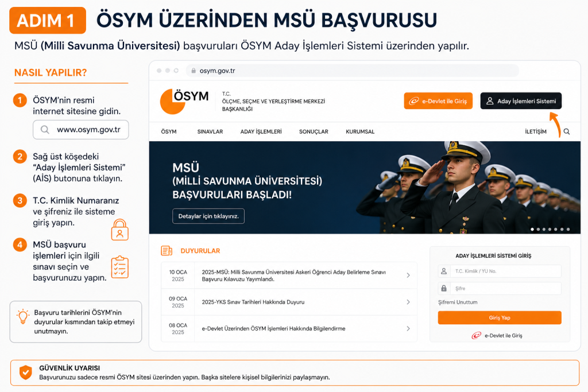Click the orange e-Devlet ile Giriş button
Image resolution: width=588 pixels, height=392 pixels.
click(438, 101)
